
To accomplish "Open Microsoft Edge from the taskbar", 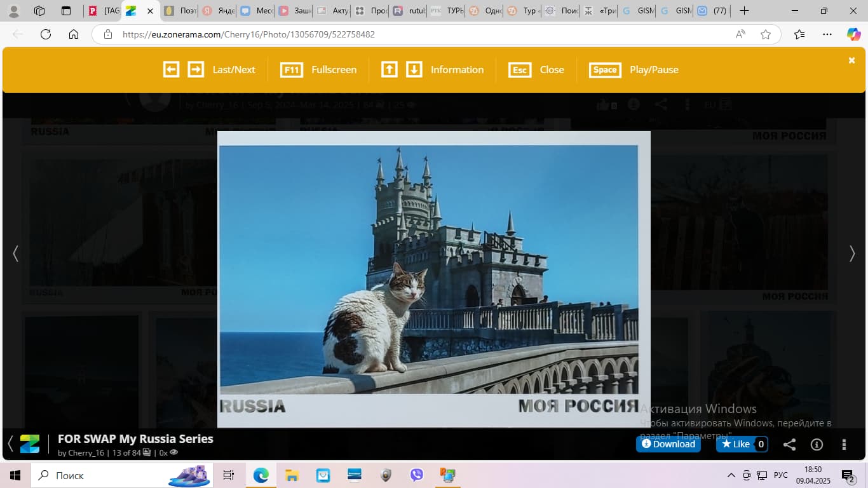I will pyautogui.click(x=261, y=475).
